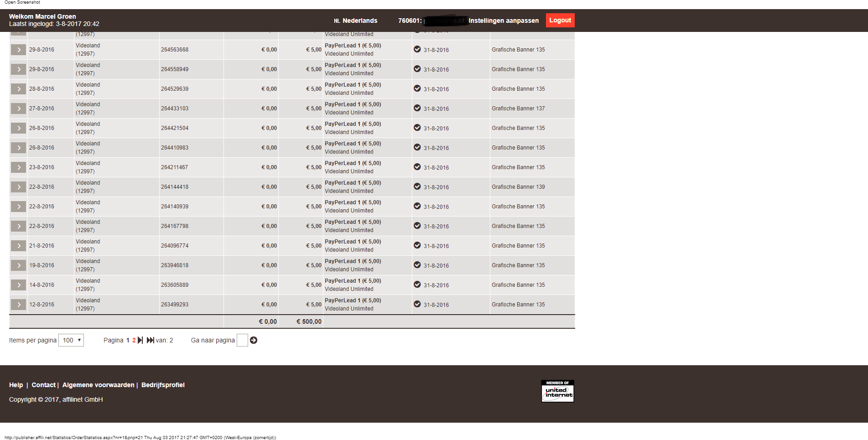The image size is (868, 440).
Task: Click the go-to-page arrow button
Action: pos(254,340)
